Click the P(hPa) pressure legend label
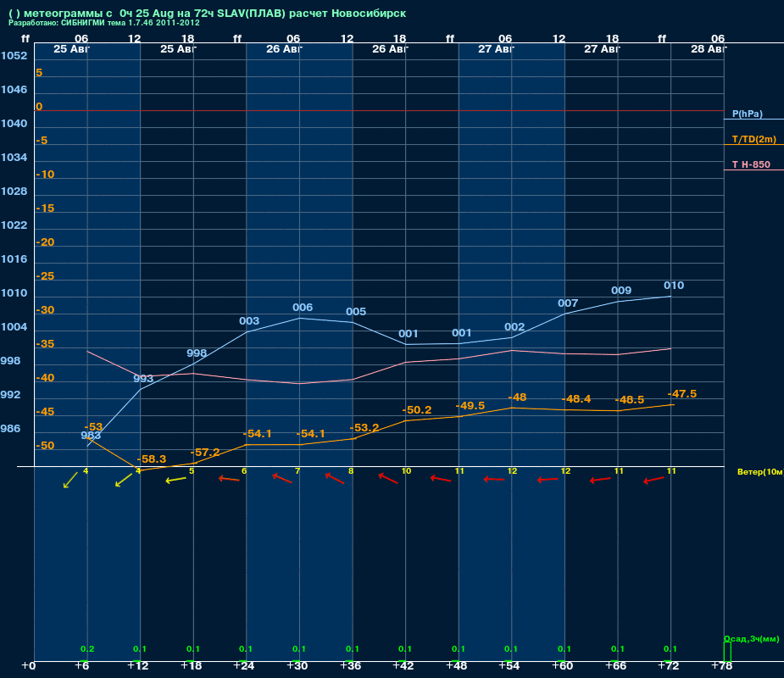 (x=747, y=114)
